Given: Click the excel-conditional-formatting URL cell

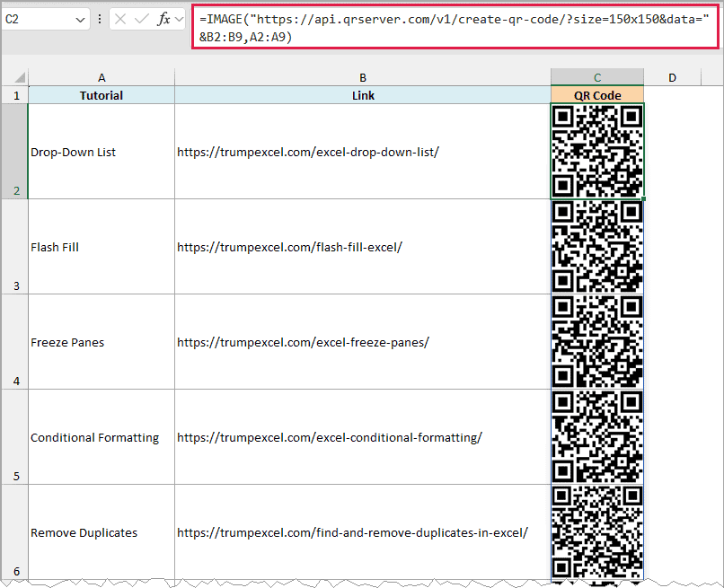Looking at the screenshot, I should [x=363, y=437].
